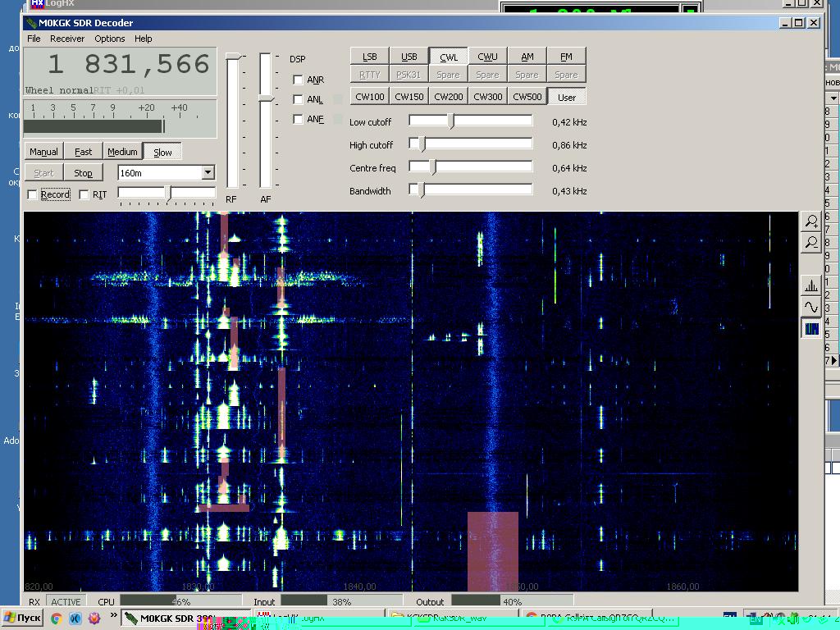
Task: Click the zoom in magnifier icon
Action: (x=810, y=221)
